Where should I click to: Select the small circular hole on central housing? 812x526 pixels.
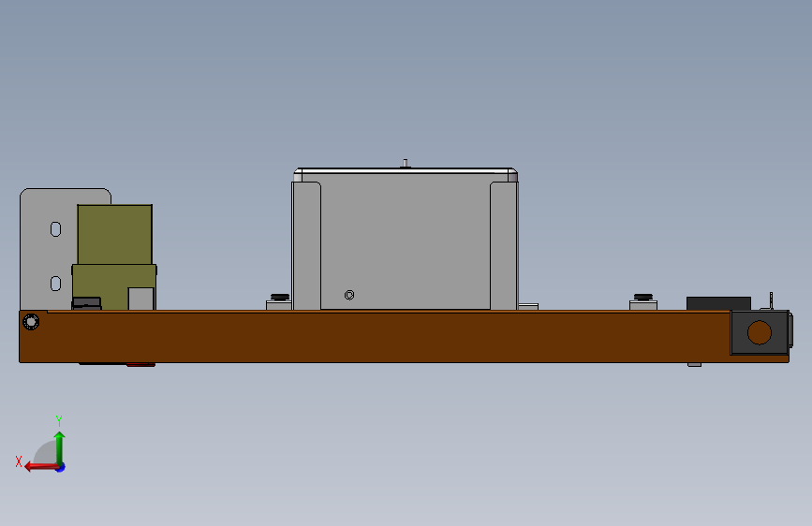point(349,295)
